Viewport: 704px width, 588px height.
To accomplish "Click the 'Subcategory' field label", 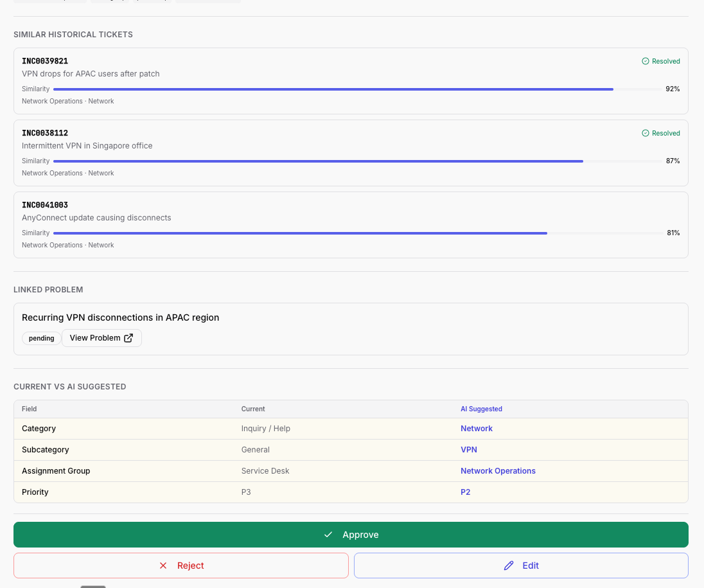I will pyautogui.click(x=46, y=450).
